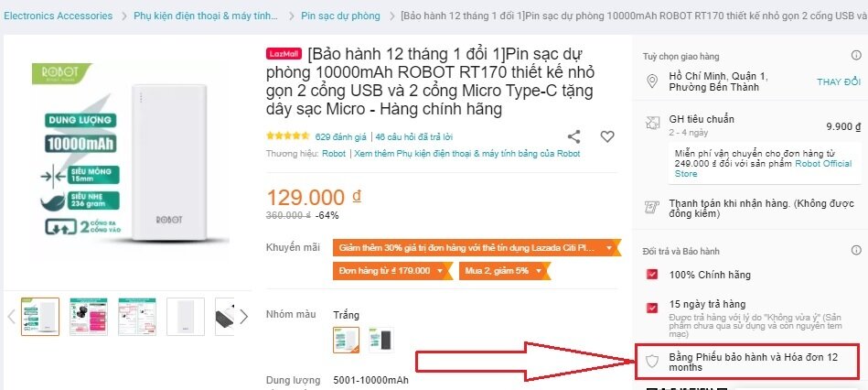This screenshot has height=390, width=868.
Task: Show previous thumbnails with left arrow
Action: 11,317
